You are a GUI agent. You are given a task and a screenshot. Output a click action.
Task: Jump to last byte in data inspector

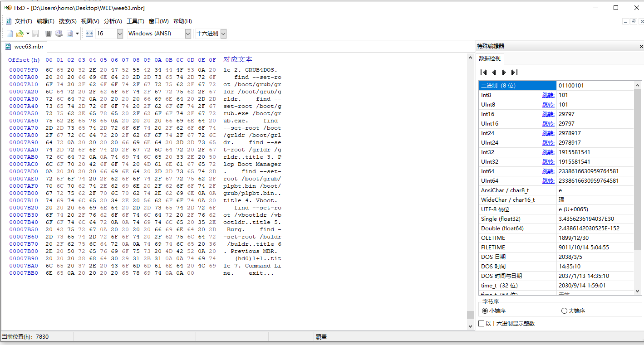click(514, 72)
